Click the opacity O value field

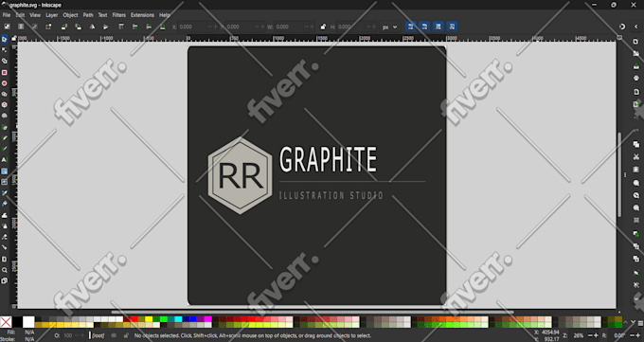[x=68, y=335]
